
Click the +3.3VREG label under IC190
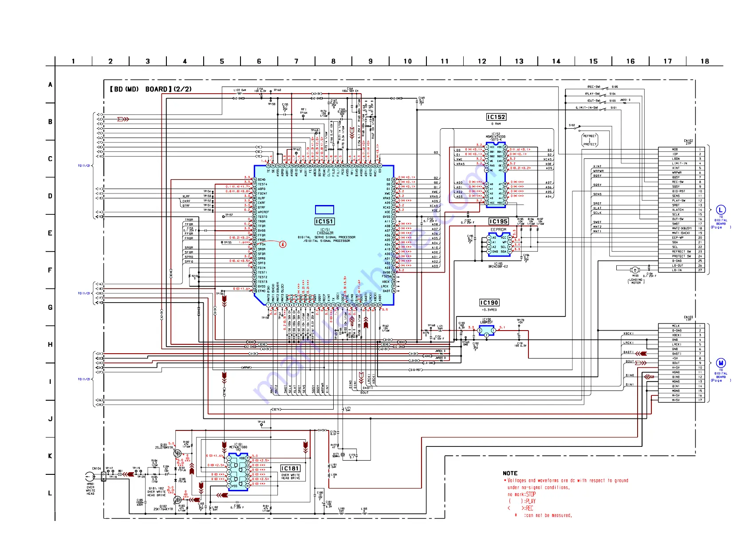click(x=489, y=310)
